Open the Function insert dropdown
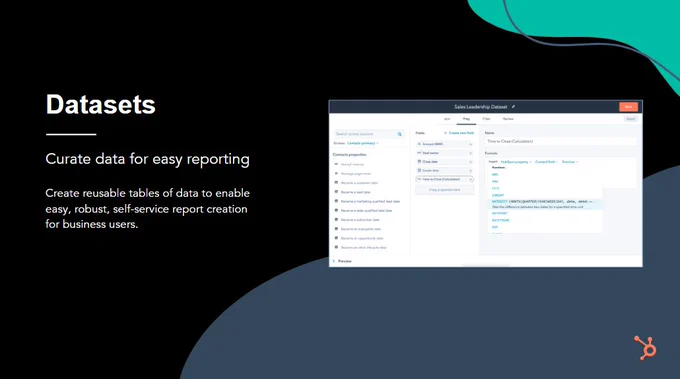The image size is (680, 379). coord(570,162)
